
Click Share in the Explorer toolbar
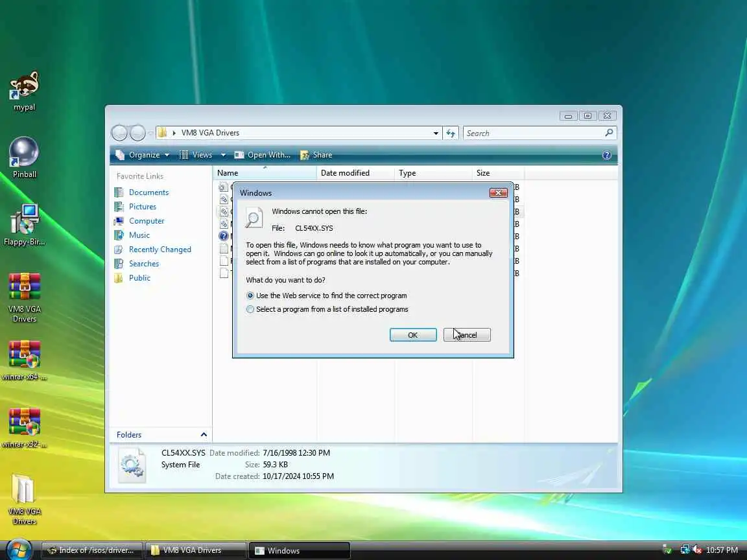(x=316, y=155)
